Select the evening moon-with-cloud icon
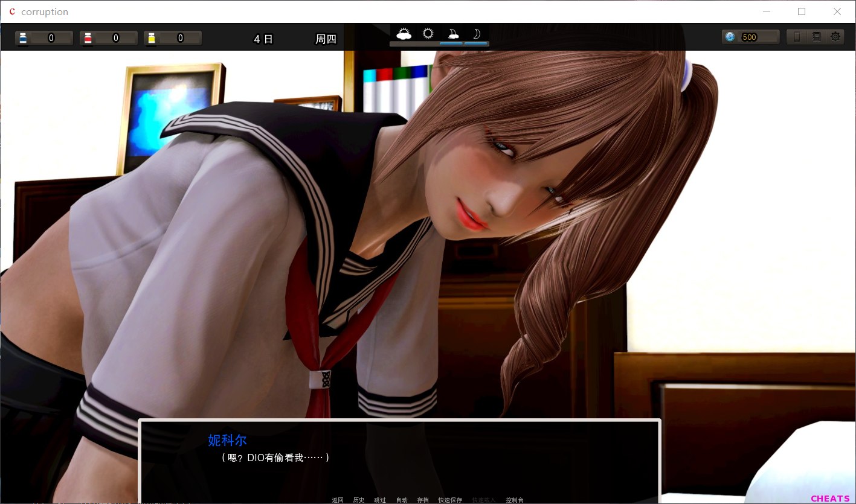Screen dimensions: 856x504 click(x=452, y=34)
